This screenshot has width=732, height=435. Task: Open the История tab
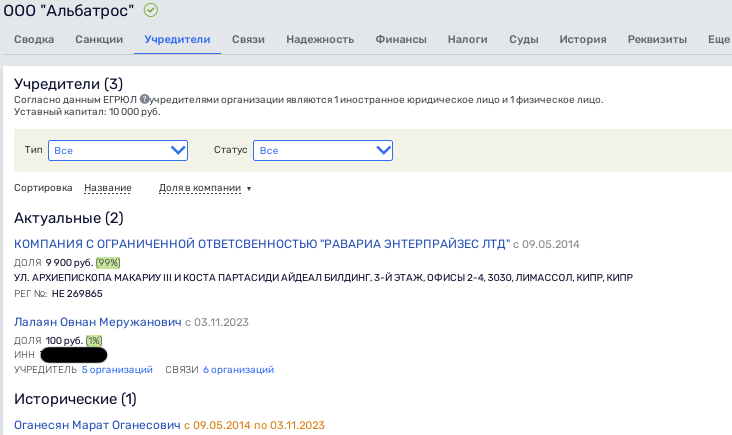tap(583, 40)
